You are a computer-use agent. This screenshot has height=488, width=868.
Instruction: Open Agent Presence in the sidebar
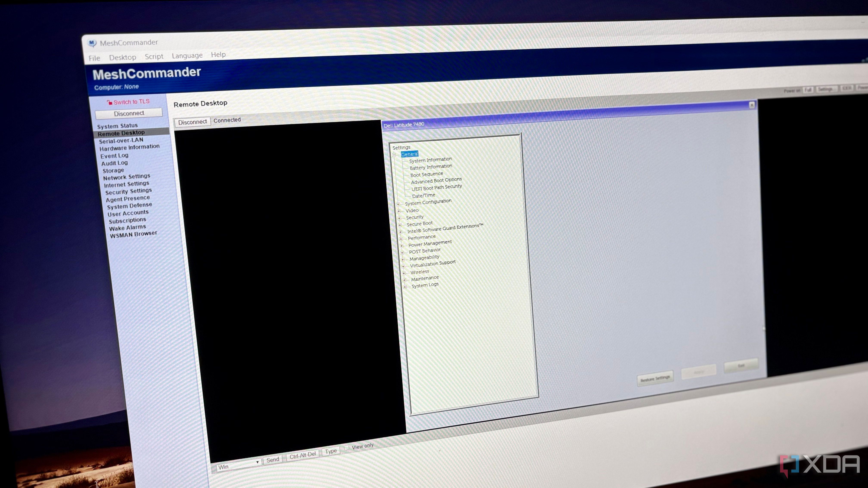click(128, 199)
